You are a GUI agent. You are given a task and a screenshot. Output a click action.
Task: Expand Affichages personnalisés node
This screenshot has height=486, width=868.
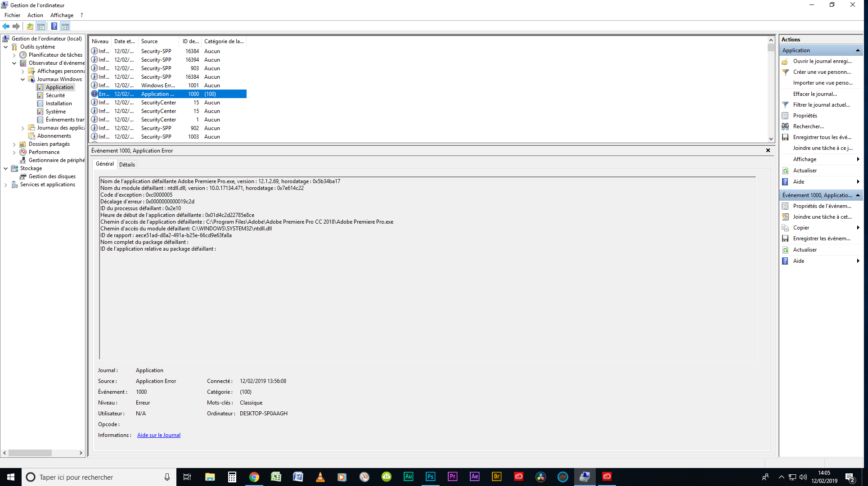(22, 71)
